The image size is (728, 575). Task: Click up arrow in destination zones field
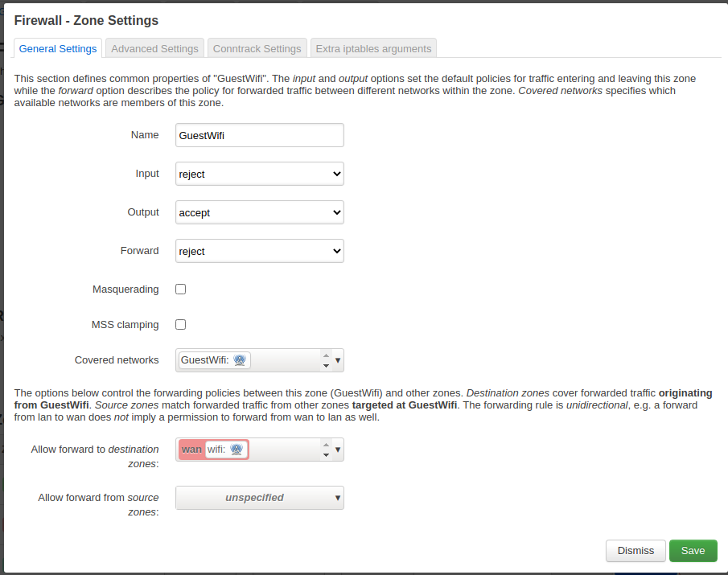pyautogui.click(x=326, y=445)
